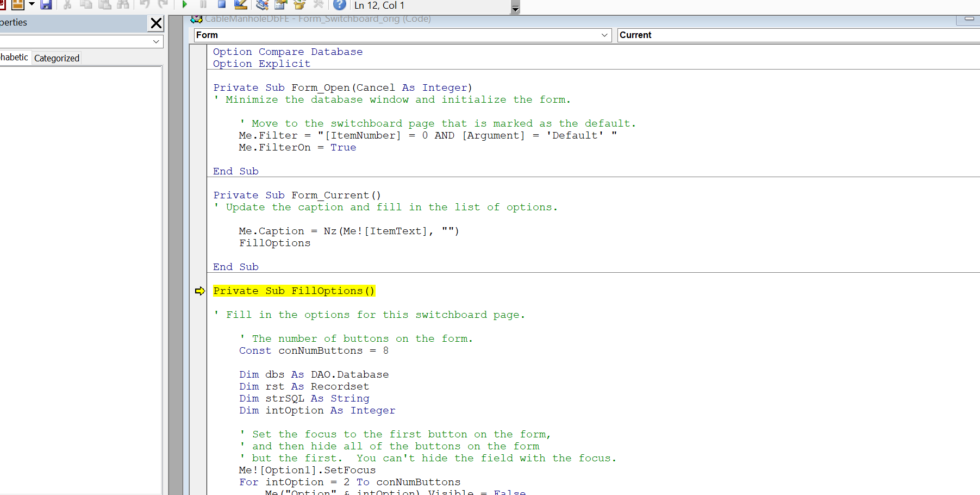The width and height of the screenshot is (980, 495).
Task: Click the toolbar options overflow arrow
Action: 516,8
